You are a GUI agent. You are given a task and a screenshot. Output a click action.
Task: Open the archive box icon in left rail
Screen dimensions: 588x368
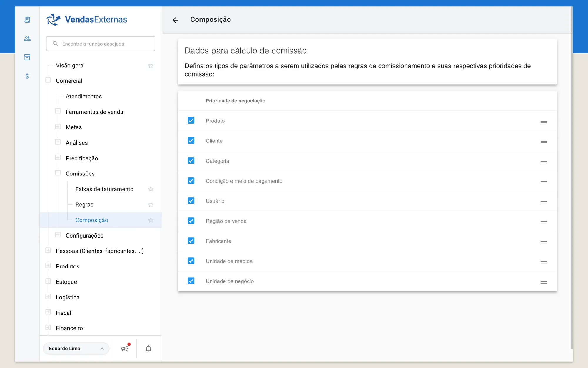(27, 57)
